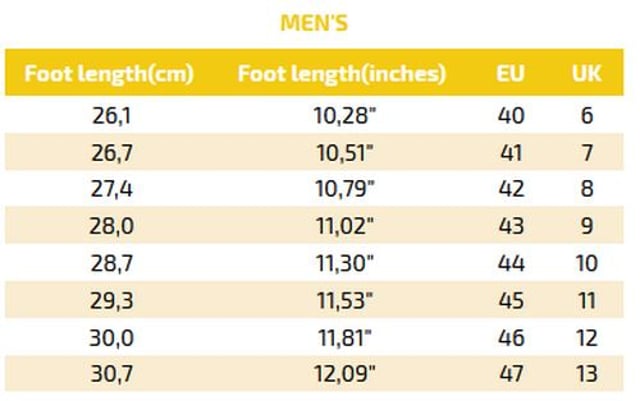Click the EU column header
Image resolution: width=640 pixels, height=401 pixels.
[510, 74]
